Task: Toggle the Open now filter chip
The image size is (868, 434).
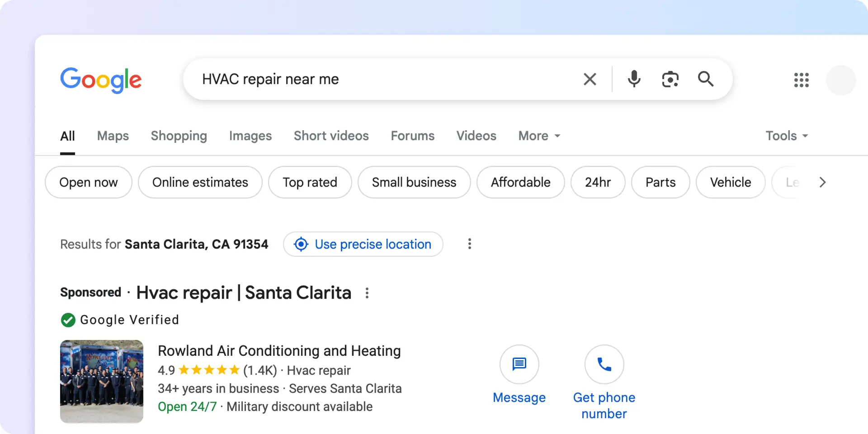Action: [x=89, y=182]
